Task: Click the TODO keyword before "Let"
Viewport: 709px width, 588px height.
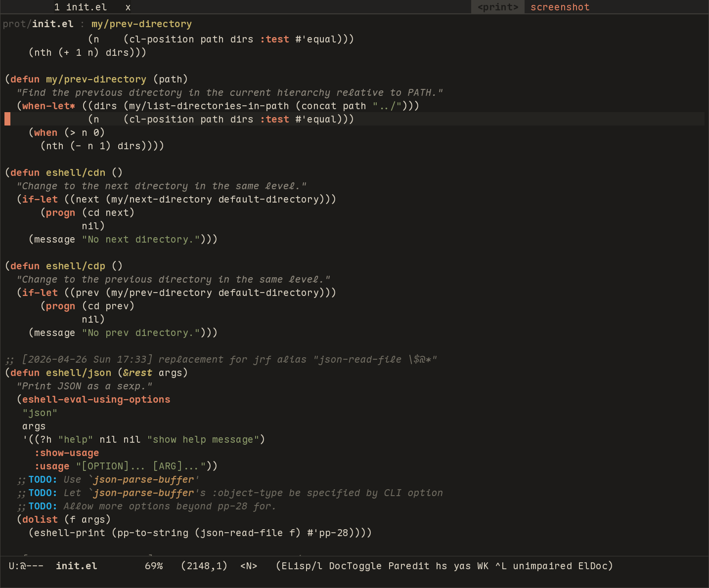Action: pyautogui.click(x=43, y=493)
